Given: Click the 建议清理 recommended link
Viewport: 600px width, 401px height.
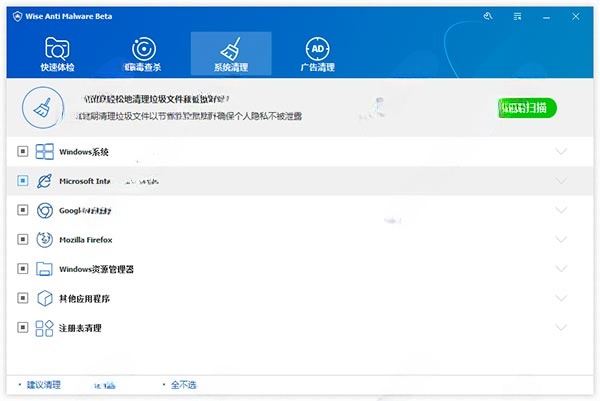Looking at the screenshot, I should [44, 385].
